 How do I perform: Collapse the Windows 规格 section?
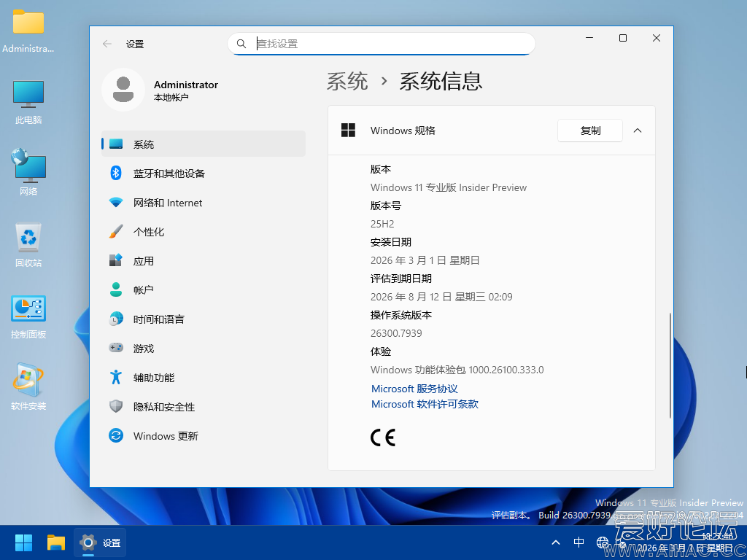click(x=638, y=131)
